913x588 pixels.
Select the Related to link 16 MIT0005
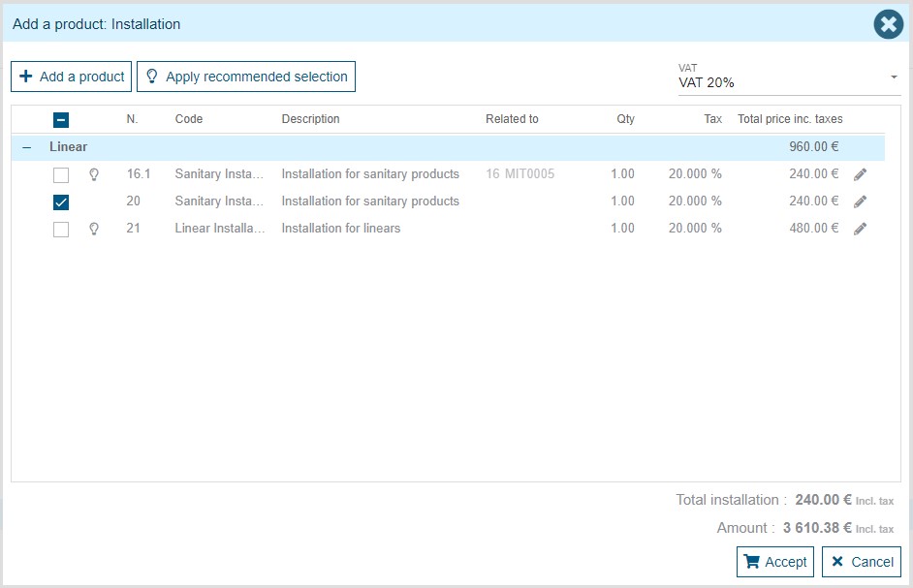coord(520,174)
